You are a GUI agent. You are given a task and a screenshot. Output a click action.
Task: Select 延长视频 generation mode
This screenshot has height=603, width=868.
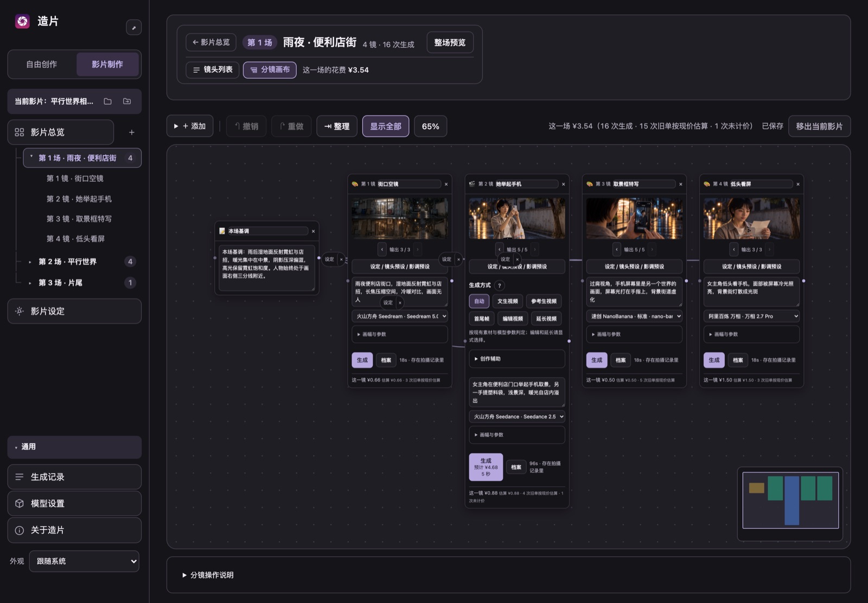(546, 319)
